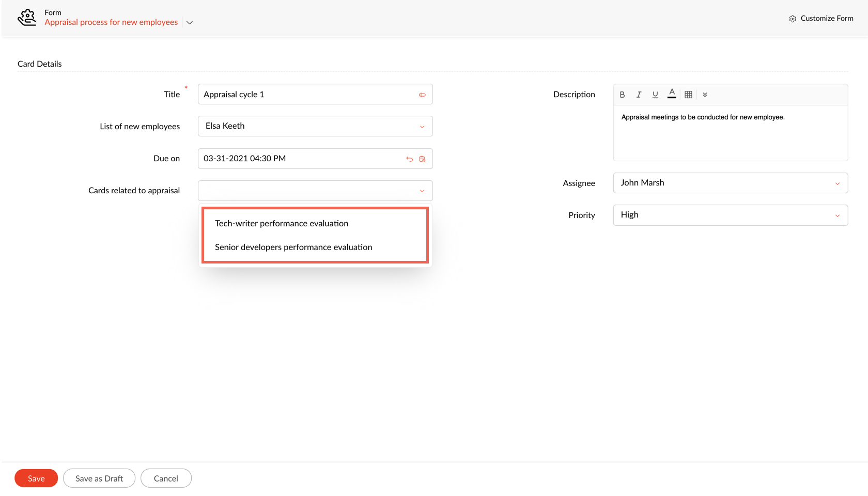The height and width of the screenshot is (496, 868).
Task: Reset the Due on date
Action: tap(409, 159)
